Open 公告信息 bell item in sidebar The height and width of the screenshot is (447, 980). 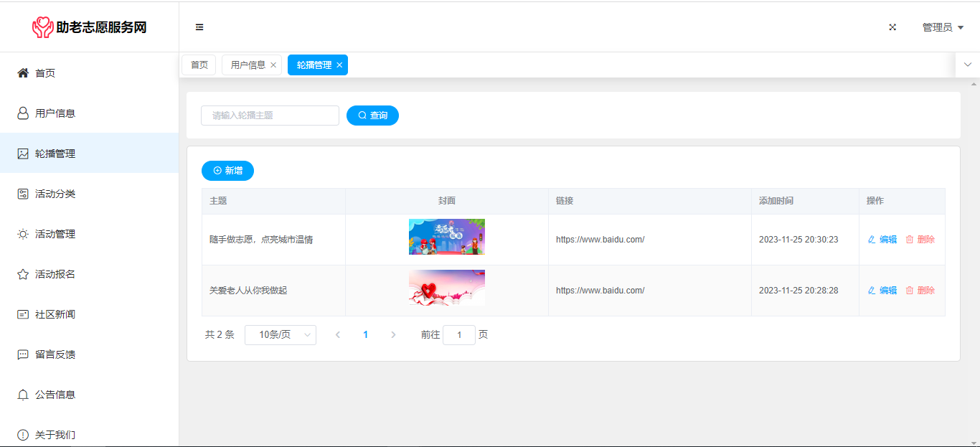[x=55, y=395]
